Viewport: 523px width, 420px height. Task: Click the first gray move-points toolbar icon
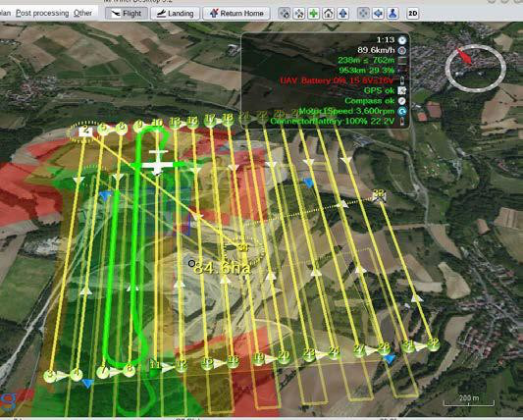coord(285,14)
